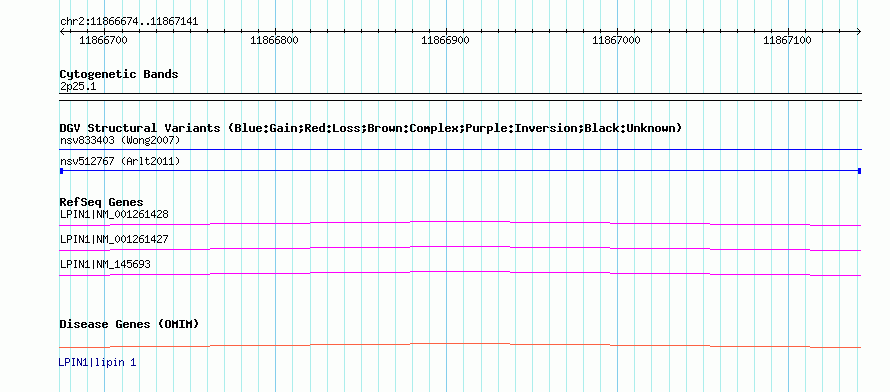
Task: Open variant nsv512767 (Arlt2011) label
Action: 120,162
